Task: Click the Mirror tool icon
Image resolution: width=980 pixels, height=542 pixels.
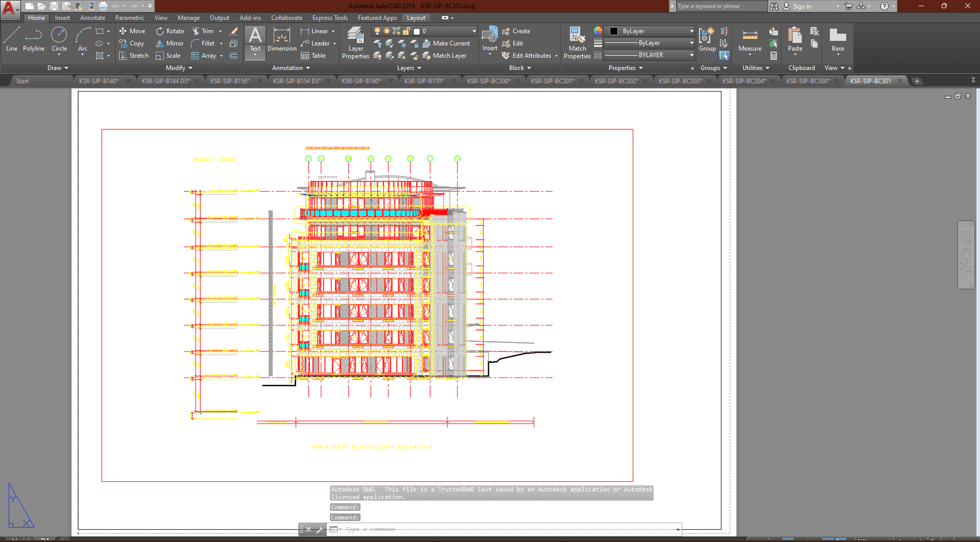Action: [x=160, y=43]
